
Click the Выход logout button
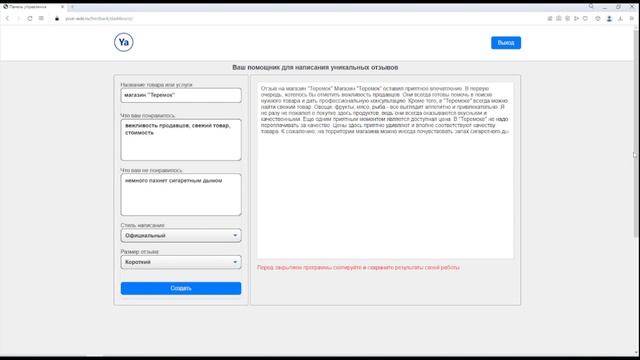coord(506,42)
